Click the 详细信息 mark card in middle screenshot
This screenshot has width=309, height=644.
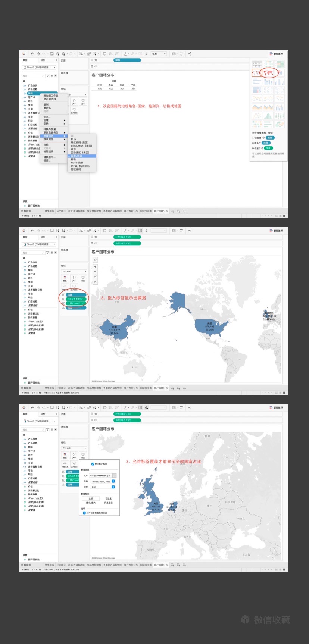coord(65,288)
